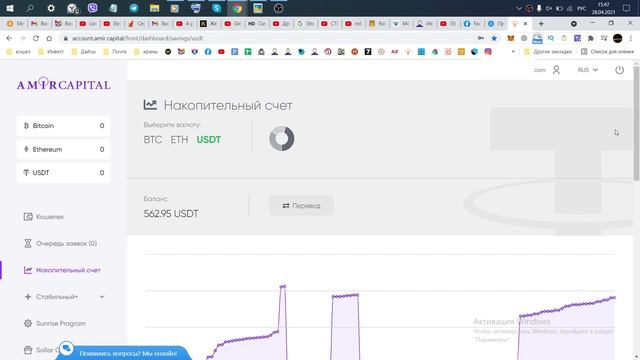The height and width of the screenshot is (360, 640).
Task: Bookmark this page with the star
Action: (494, 38)
